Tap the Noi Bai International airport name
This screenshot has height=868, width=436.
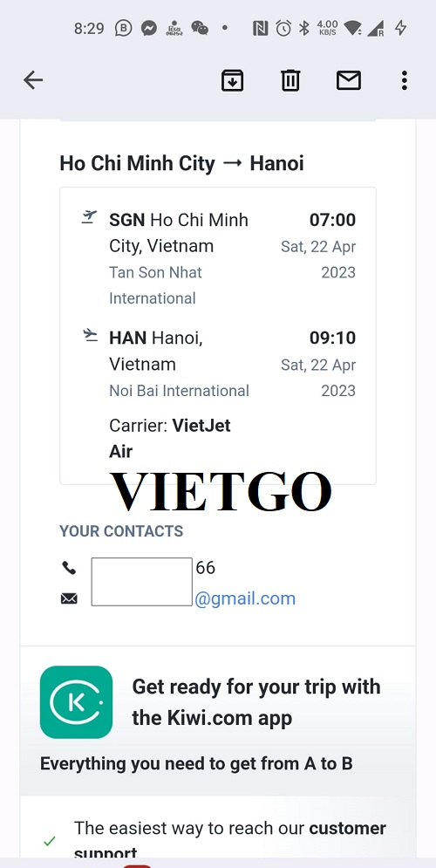point(180,391)
